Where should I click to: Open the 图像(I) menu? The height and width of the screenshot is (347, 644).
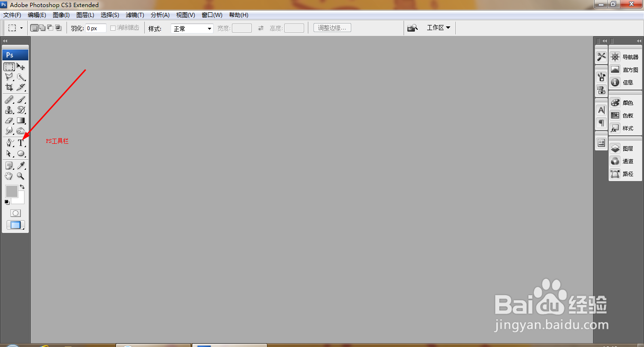point(61,15)
